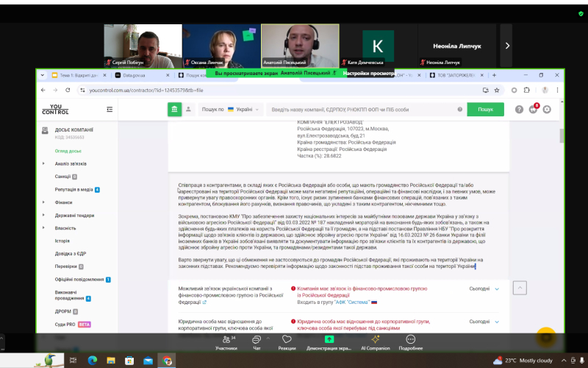Open Mail app from taskbar
This screenshot has width=588, height=368.
pyautogui.click(x=148, y=361)
